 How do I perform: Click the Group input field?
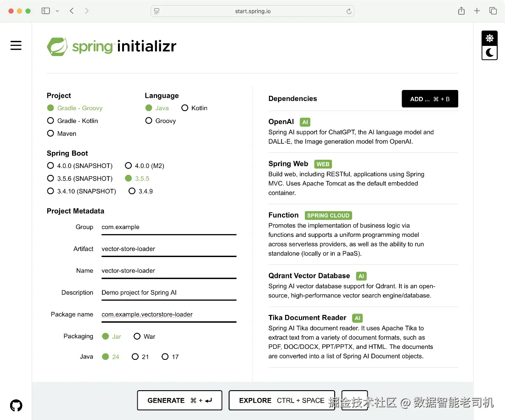[x=169, y=227]
